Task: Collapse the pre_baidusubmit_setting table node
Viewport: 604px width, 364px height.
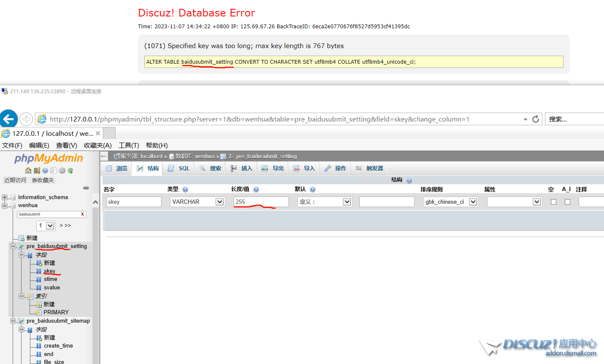Action: click(13, 246)
